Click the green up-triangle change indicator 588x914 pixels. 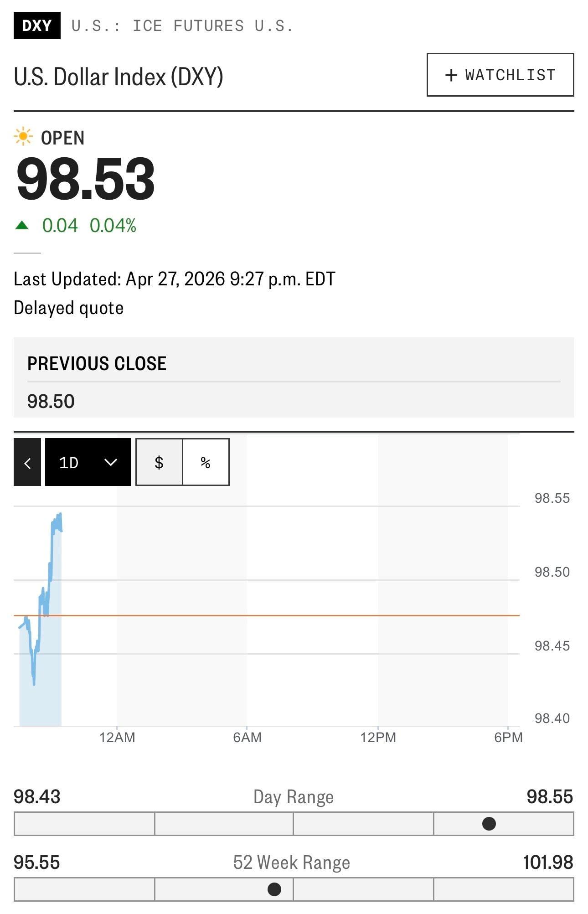[x=22, y=225]
